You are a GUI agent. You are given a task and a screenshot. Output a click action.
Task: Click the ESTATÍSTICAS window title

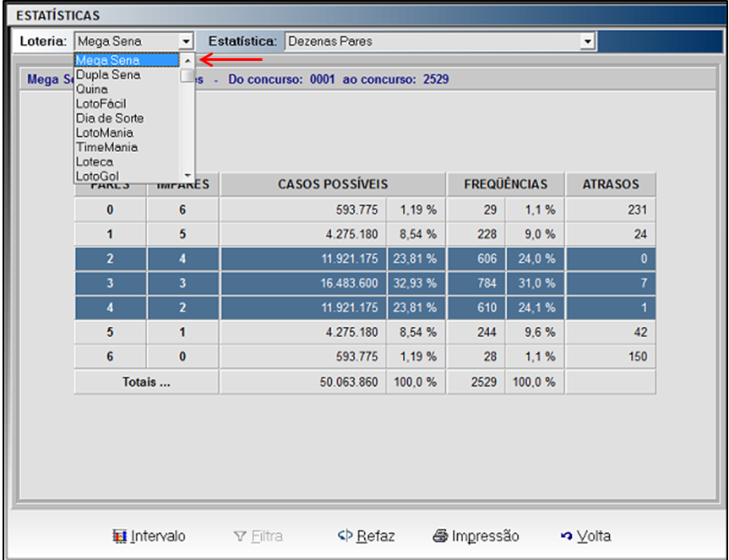pos(58,16)
